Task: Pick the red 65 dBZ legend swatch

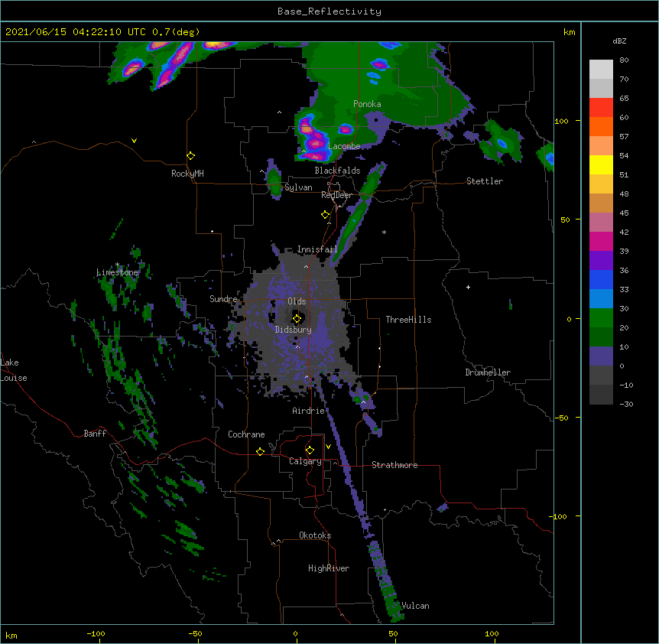Action: [x=601, y=107]
